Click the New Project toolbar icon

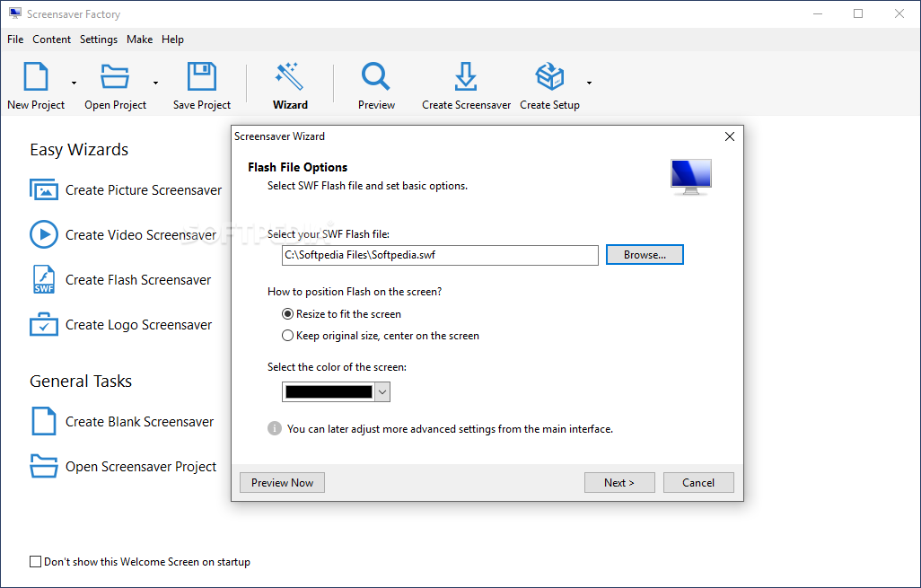point(36,76)
